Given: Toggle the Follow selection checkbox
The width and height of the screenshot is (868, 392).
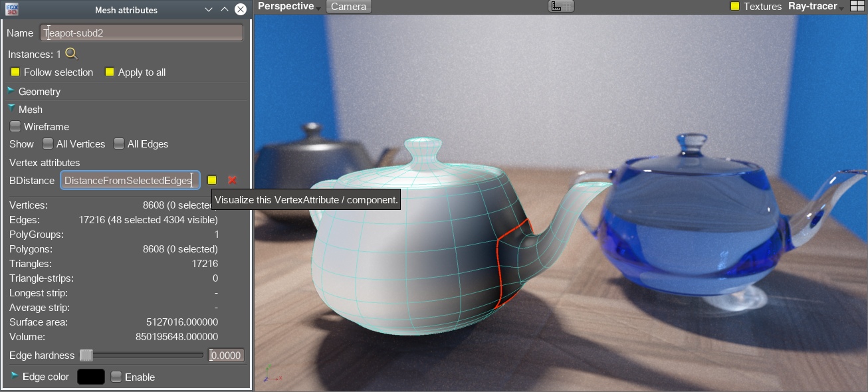Looking at the screenshot, I should pyautogui.click(x=15, y=72).
